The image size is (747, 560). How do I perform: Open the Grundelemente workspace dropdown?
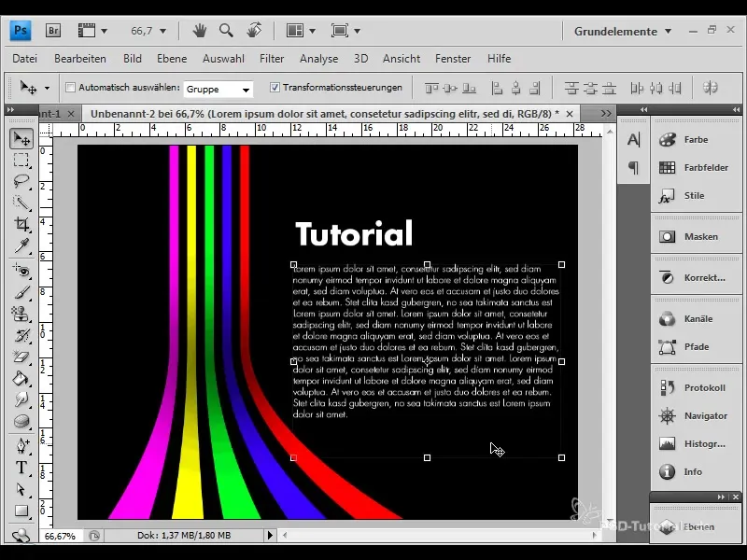[x=623, y=32]
